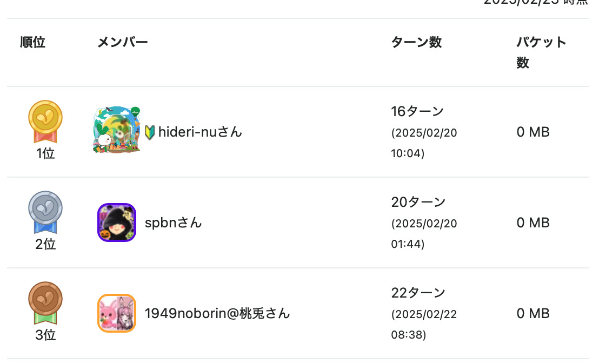Click the 1位 rank label
This screenshot has width=599, height=364.
coord(45,154)
